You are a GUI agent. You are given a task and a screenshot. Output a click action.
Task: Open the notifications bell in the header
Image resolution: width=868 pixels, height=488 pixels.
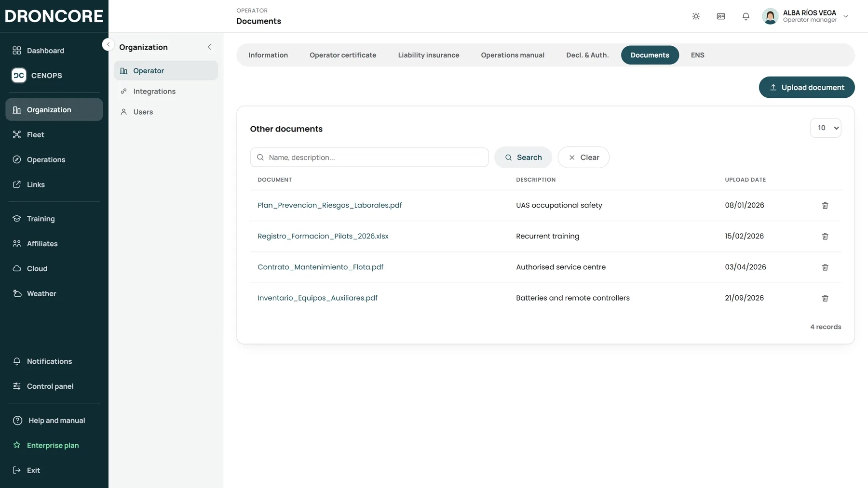point(746,16)
